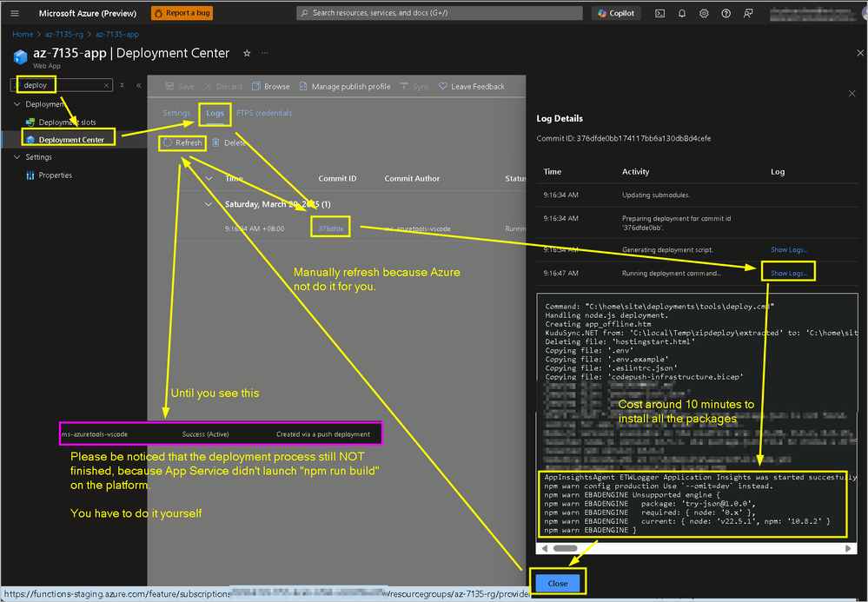Viewport: 868px width, 602px height.
Task: Show Logs for Running deployment command
Action: click(x=789, y=274)
